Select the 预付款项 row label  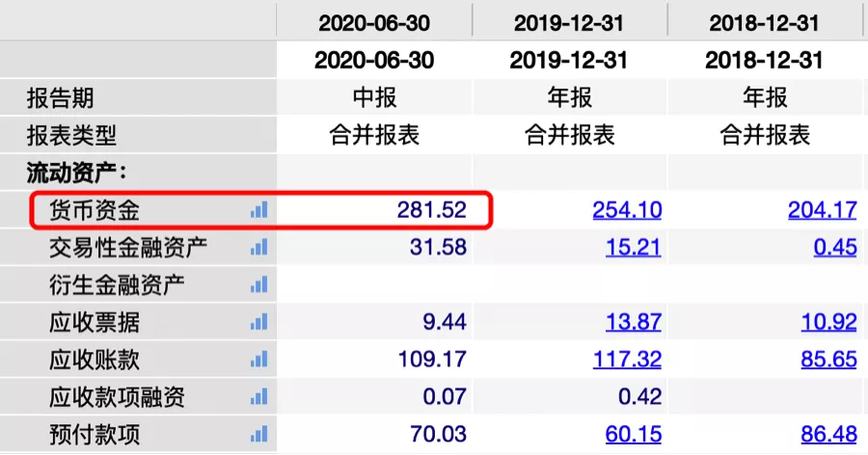[95, 435]
